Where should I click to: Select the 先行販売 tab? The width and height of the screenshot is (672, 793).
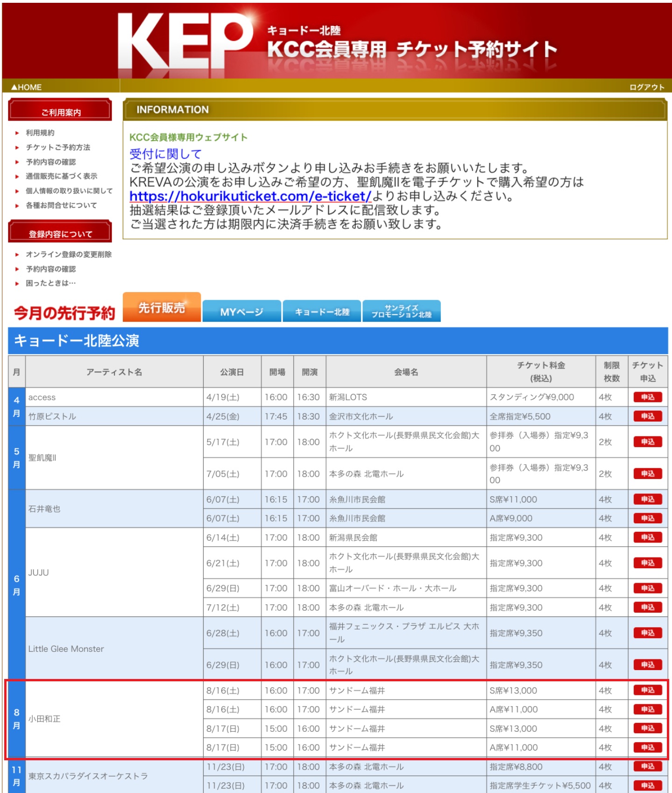162,307
